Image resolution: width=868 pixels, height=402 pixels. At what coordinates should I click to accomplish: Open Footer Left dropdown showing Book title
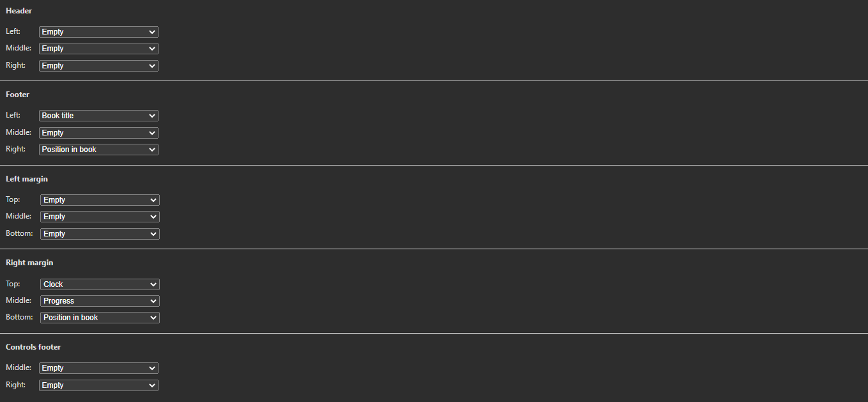[x=98, y=116]
